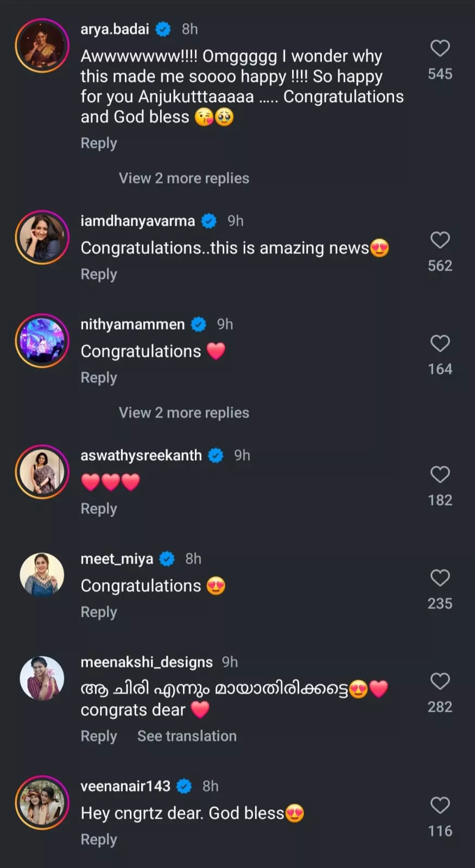475x868 pixels.
Task: Open the aswathysreekanth username link
Action: click(x=141, y=455)
